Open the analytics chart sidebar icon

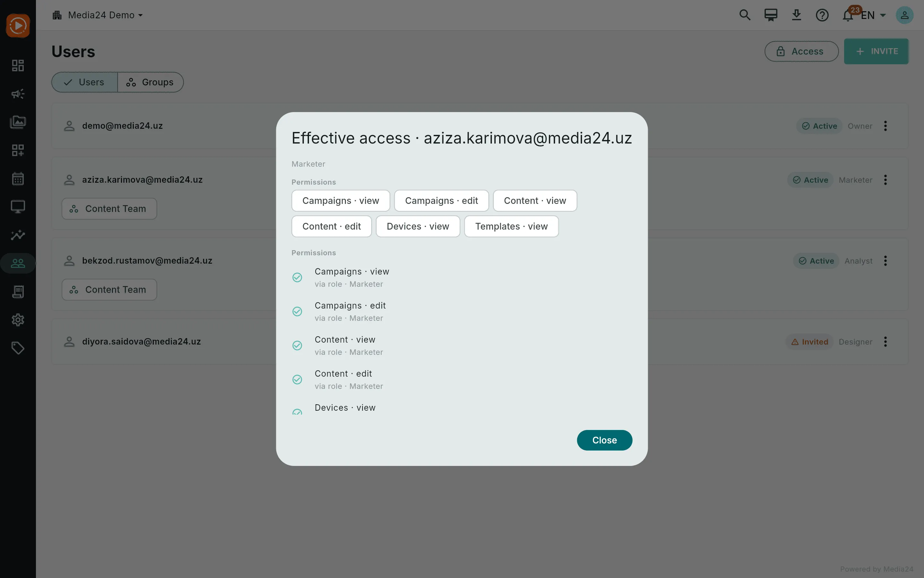18,235
